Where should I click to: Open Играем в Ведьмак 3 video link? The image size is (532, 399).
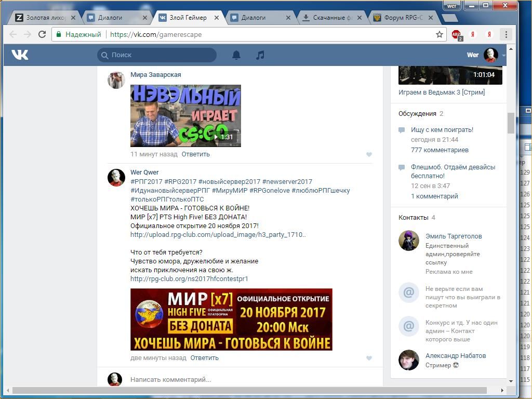coord(442,92)
